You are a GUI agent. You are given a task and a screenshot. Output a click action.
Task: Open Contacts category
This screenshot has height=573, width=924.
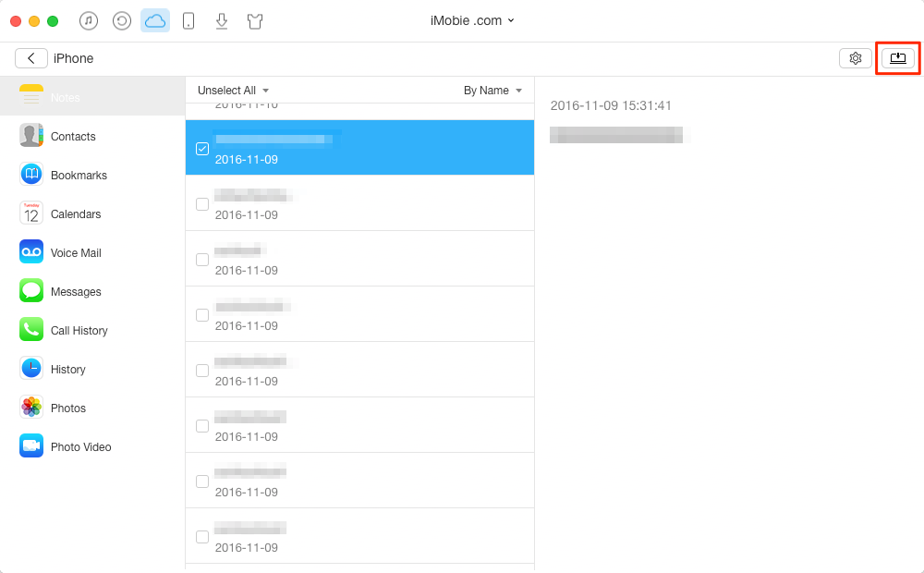[x=92, y=136]
